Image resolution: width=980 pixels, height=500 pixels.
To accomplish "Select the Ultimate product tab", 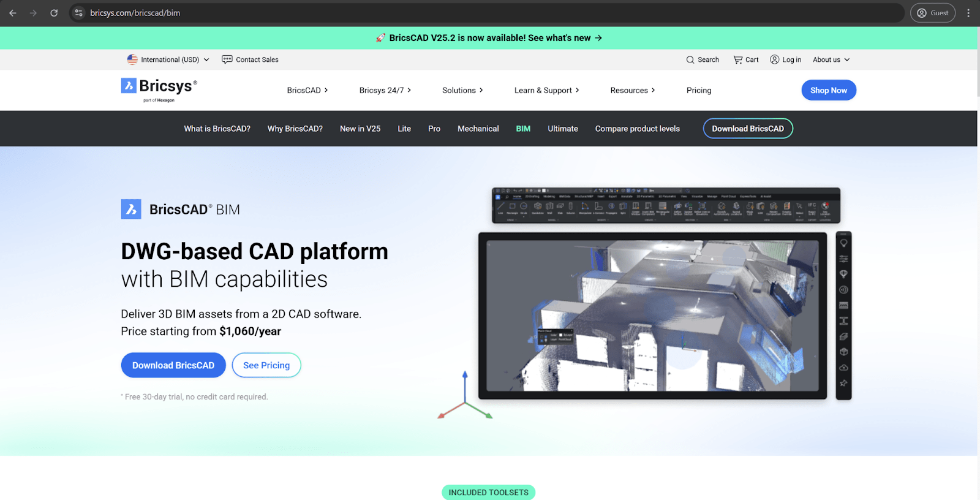I will 563,129.
